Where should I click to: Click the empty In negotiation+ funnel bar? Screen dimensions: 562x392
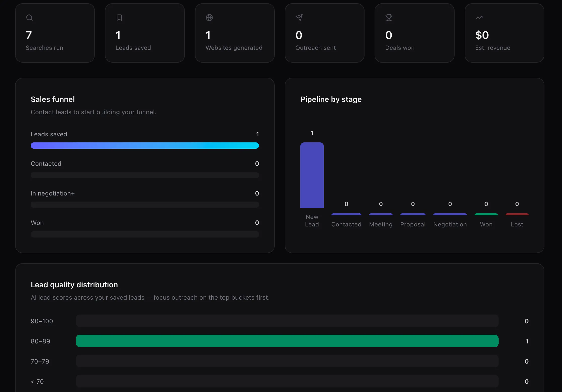[x=145, y=205]
